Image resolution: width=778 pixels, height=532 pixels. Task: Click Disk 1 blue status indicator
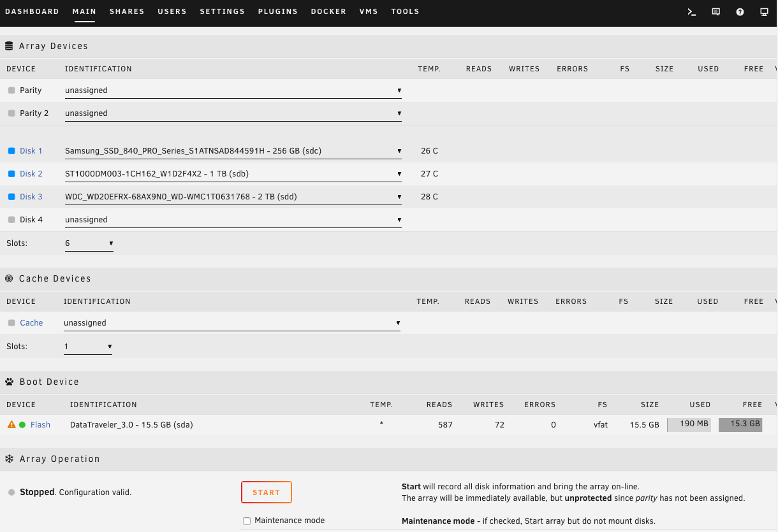tap(11, 151)
